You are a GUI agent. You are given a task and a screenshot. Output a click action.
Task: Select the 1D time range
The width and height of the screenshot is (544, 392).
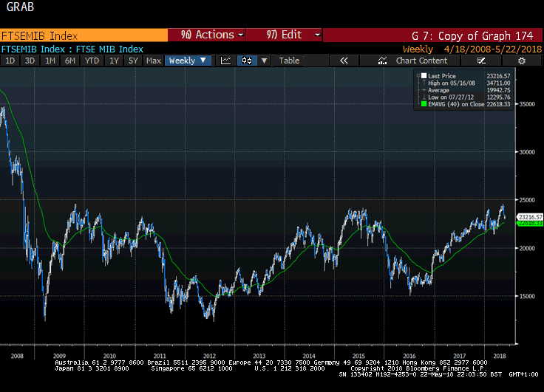(10, 61)
